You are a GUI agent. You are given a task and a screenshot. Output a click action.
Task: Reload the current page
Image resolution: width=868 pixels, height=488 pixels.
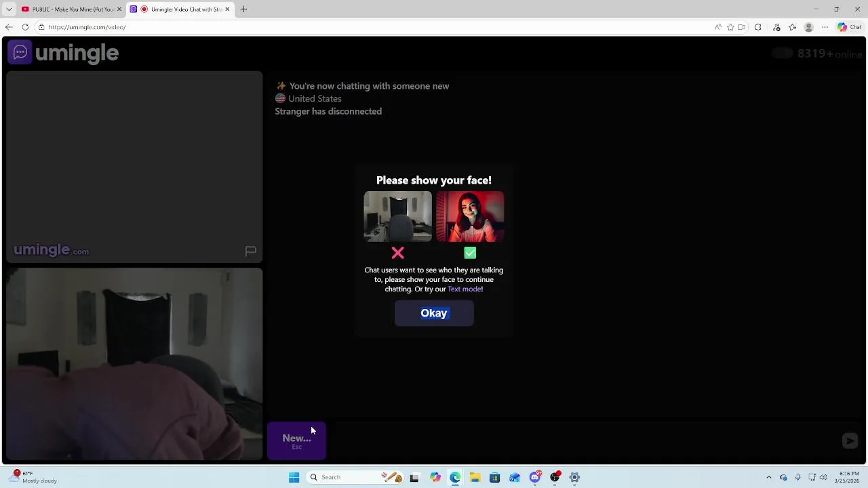25,27
